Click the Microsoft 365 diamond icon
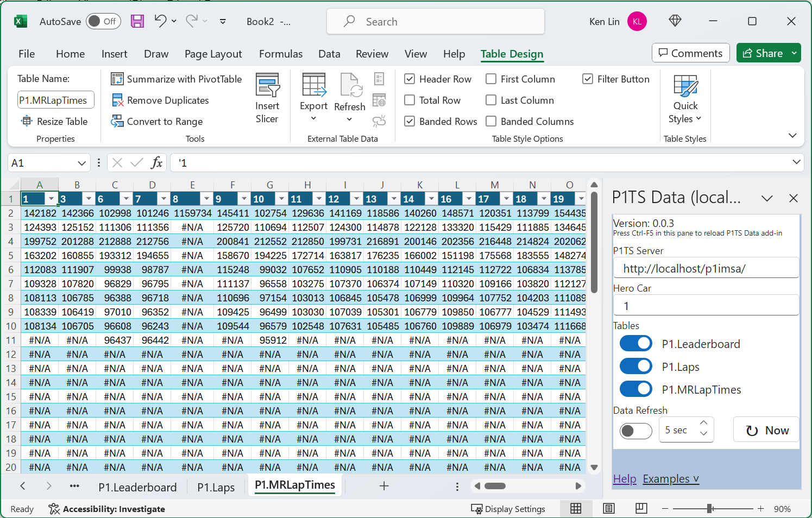This screenshot has height=518, width=812. click(675, 21)
